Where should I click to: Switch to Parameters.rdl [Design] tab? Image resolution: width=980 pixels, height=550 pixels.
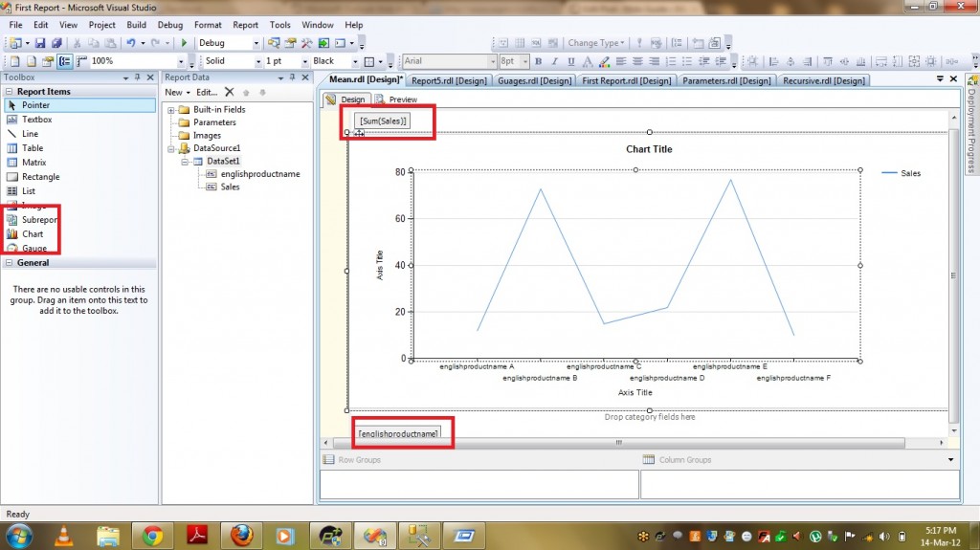click(x=725, y=80)
